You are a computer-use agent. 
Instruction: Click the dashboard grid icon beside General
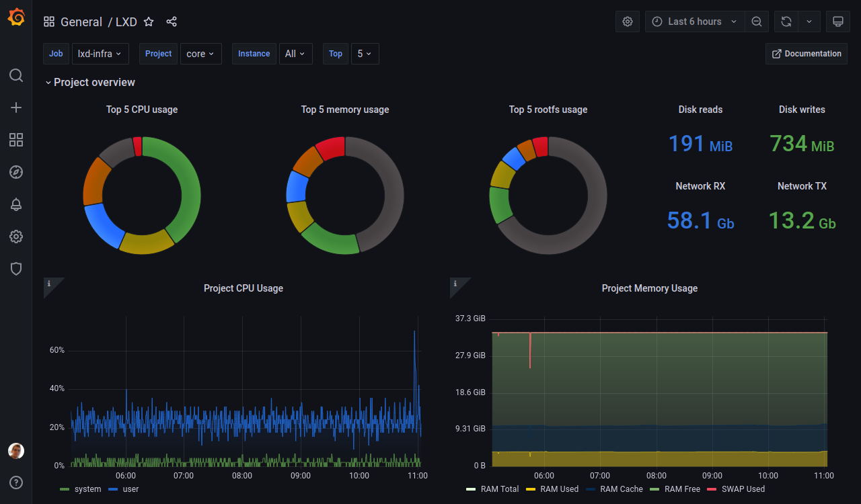49,22
